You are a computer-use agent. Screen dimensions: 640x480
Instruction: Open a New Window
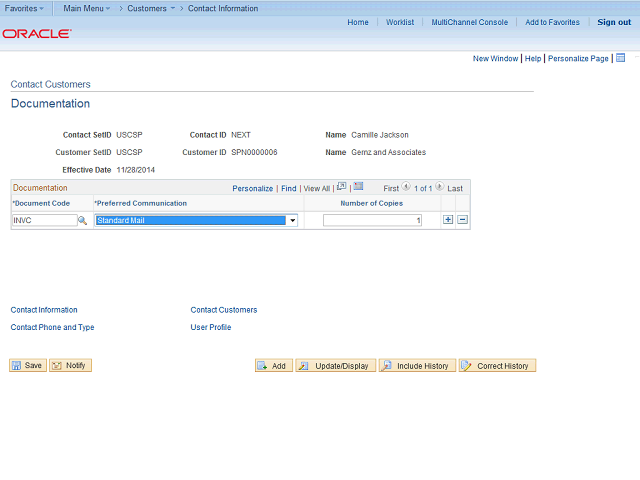496,58
